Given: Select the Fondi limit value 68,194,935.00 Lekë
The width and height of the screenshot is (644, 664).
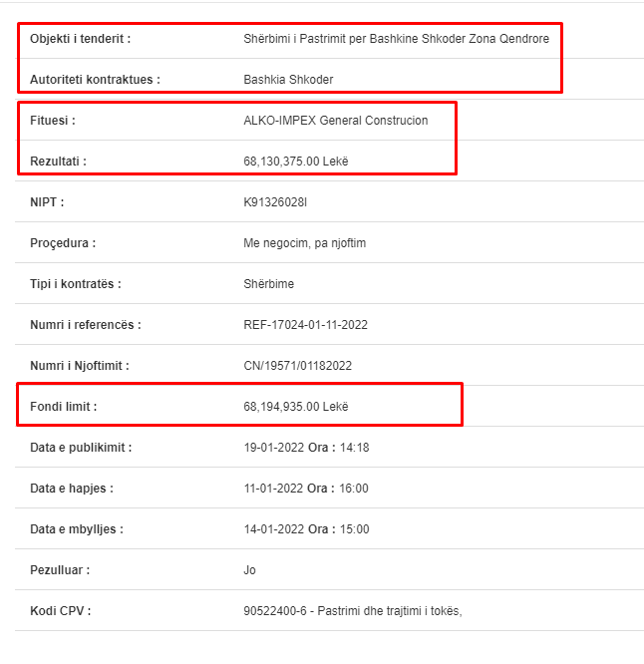Looking at the screenshot, I should (x=296, y=407).
